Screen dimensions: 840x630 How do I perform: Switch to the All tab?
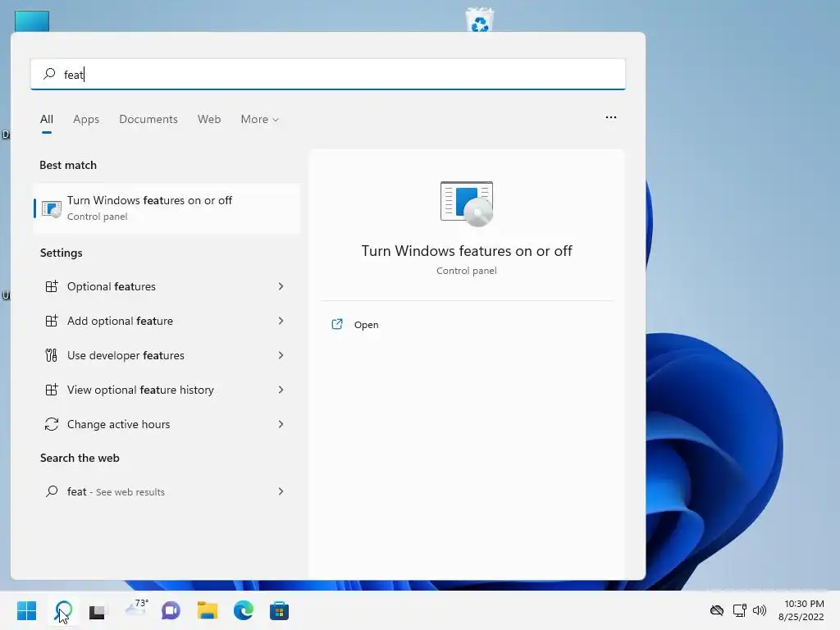click(x=47, y=119)
